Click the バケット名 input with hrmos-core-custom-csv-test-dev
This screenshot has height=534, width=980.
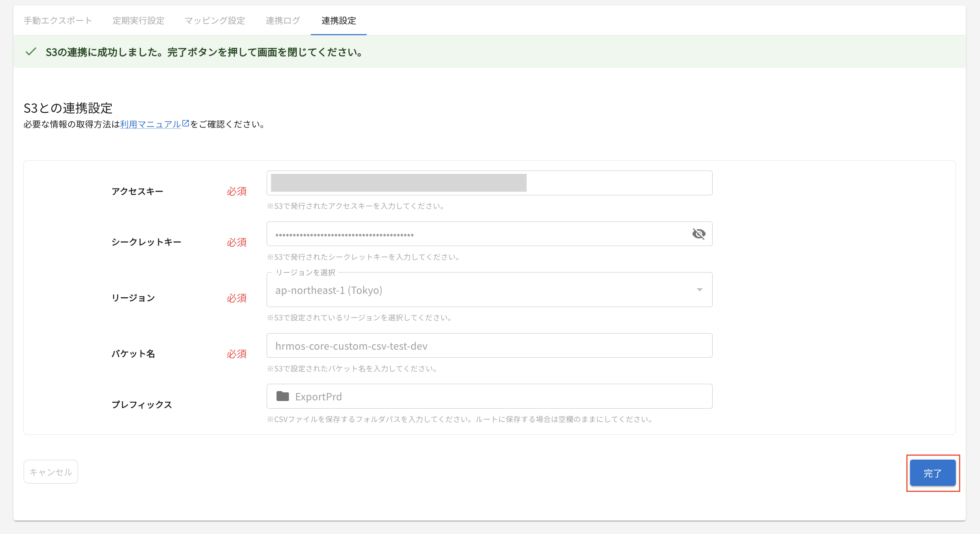pos(489,346)
